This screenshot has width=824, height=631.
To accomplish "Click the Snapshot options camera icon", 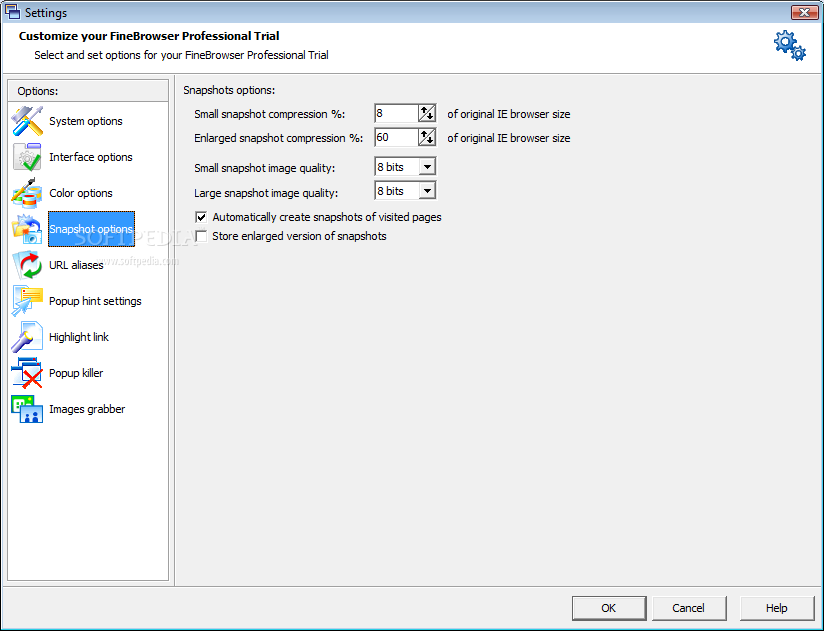I will tap(27, 229).
